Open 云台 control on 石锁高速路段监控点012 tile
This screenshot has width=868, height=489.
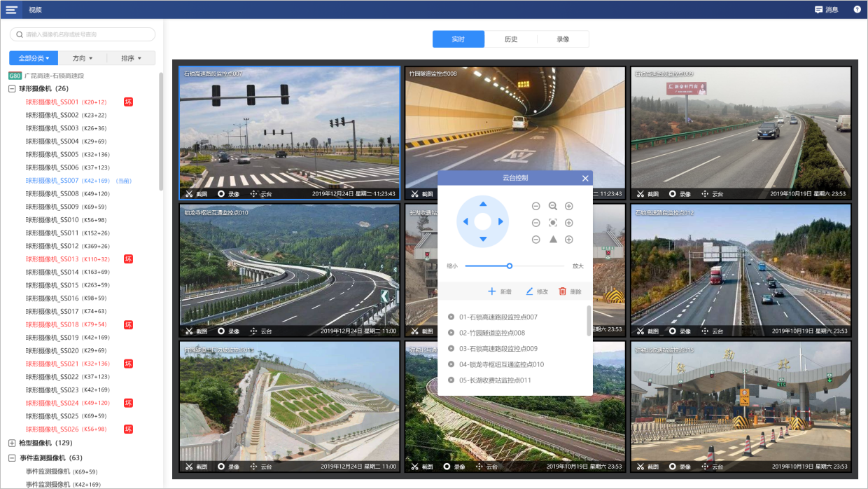pos(712,331)
